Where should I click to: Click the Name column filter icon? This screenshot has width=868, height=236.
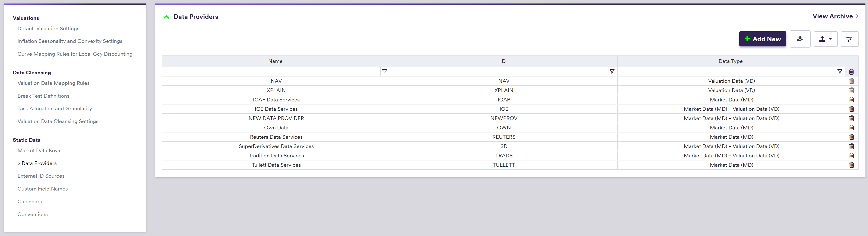[x=384, y=71]
